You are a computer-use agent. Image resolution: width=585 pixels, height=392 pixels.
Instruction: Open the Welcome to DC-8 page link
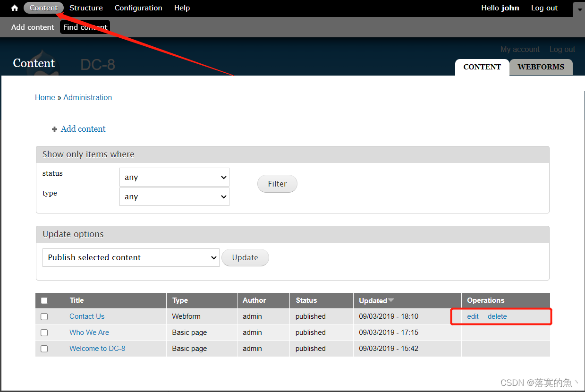pyautogui.click(x=97, y=349)
